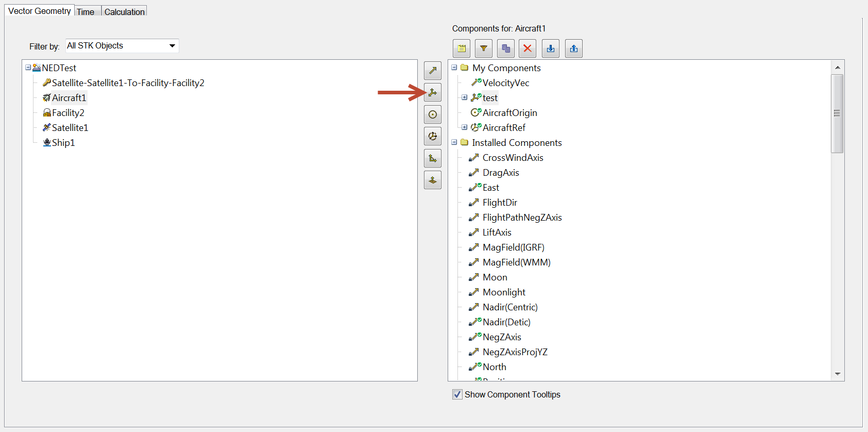
Task: Click the Create new Angle button
Action: (x=433, y=158)
